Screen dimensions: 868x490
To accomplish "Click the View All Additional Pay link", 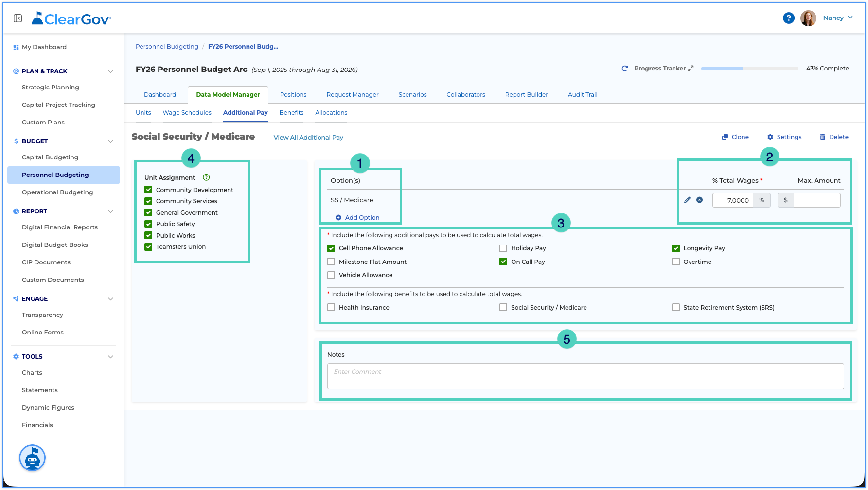I will tap(308, 138).
